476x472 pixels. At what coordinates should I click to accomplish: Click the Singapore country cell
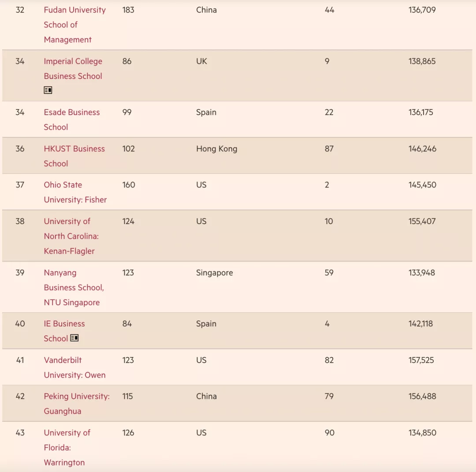214,273
